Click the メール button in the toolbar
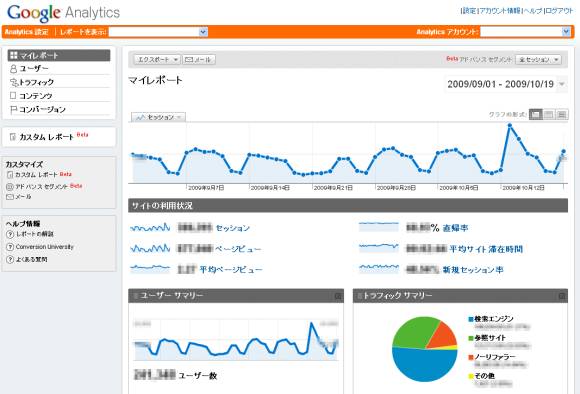580x394 pixels. point(199,60)
